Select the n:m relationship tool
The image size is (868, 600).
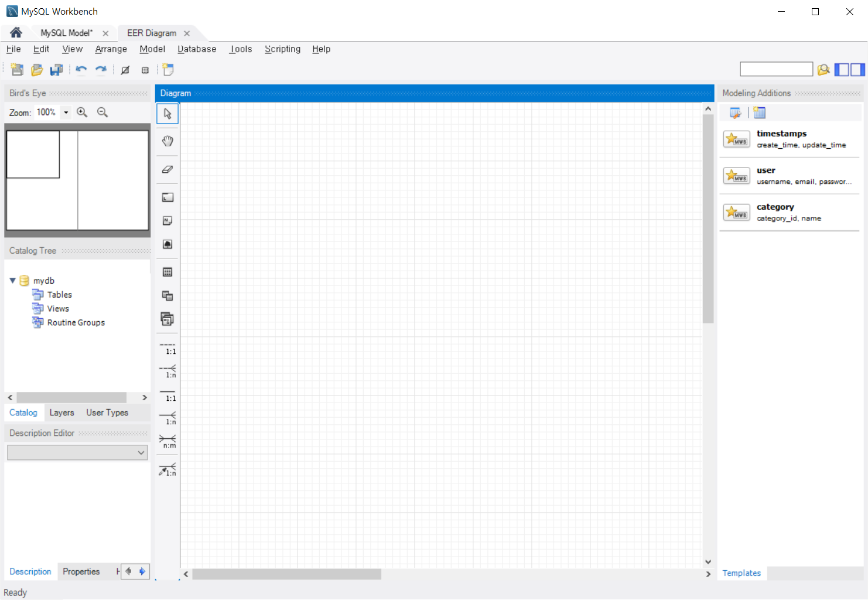(x=168, y=442)
